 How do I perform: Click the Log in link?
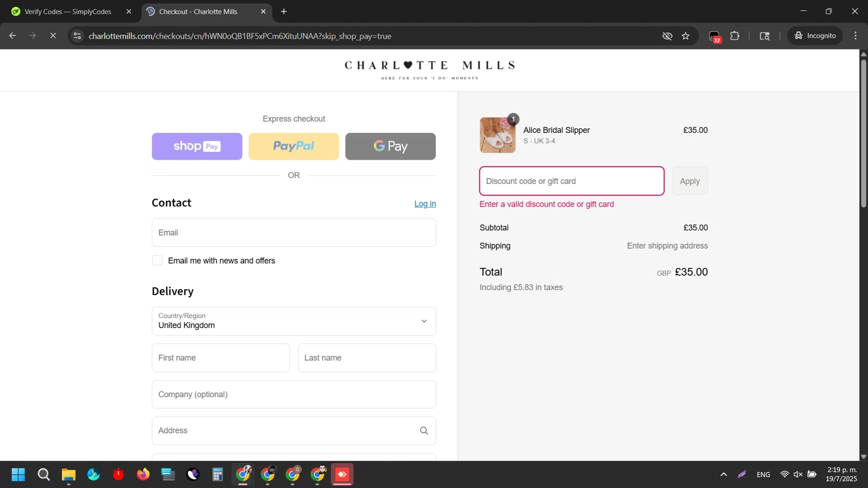point(425,204)
